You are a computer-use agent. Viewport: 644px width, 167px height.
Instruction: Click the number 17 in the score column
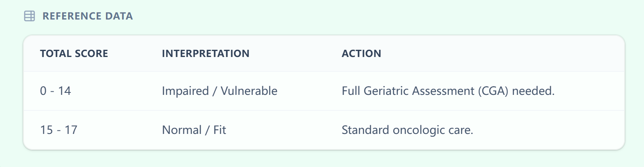coord(71,130)
